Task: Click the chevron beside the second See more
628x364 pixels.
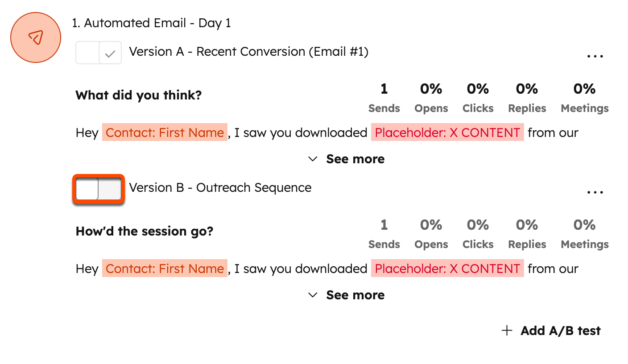Action: [x=312, y=295]
